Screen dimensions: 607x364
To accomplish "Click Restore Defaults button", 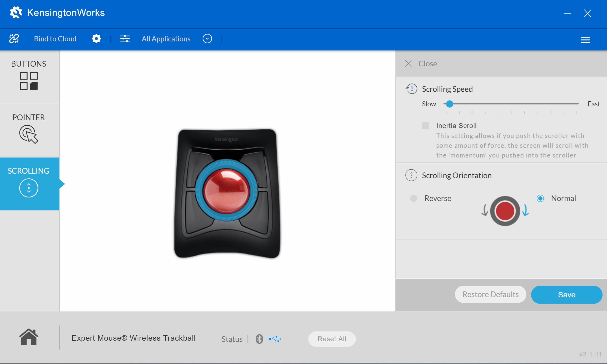I will tap(490, 294).
